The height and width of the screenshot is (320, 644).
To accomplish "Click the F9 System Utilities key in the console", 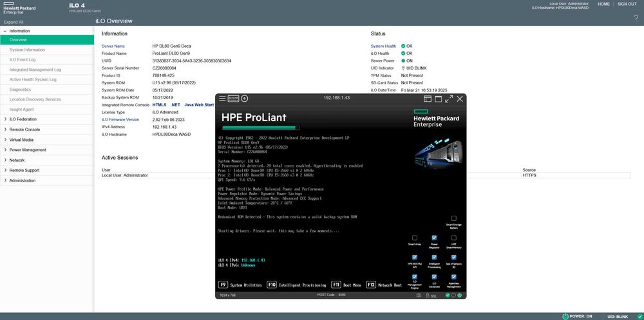I will coord(240,285).
